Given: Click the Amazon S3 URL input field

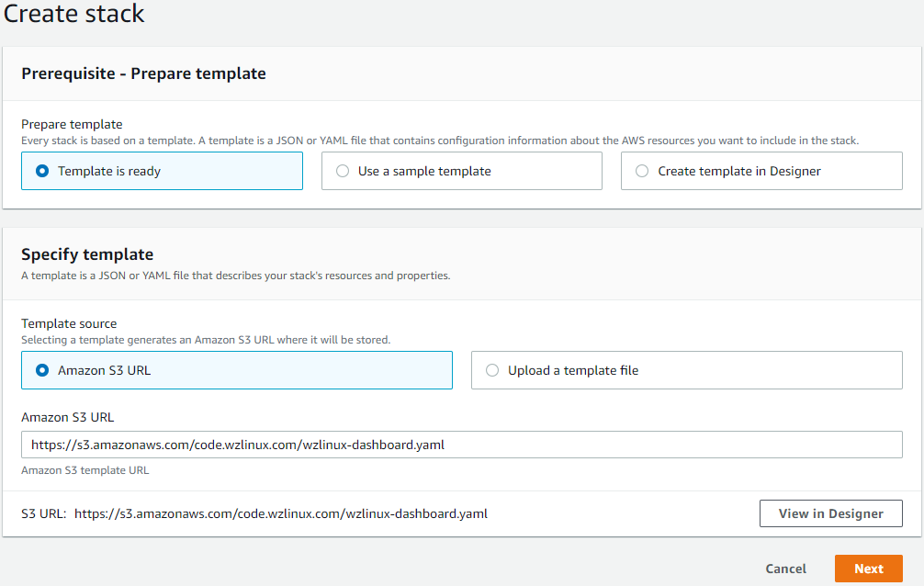Looking at the screenshot, I should point(461,445).
